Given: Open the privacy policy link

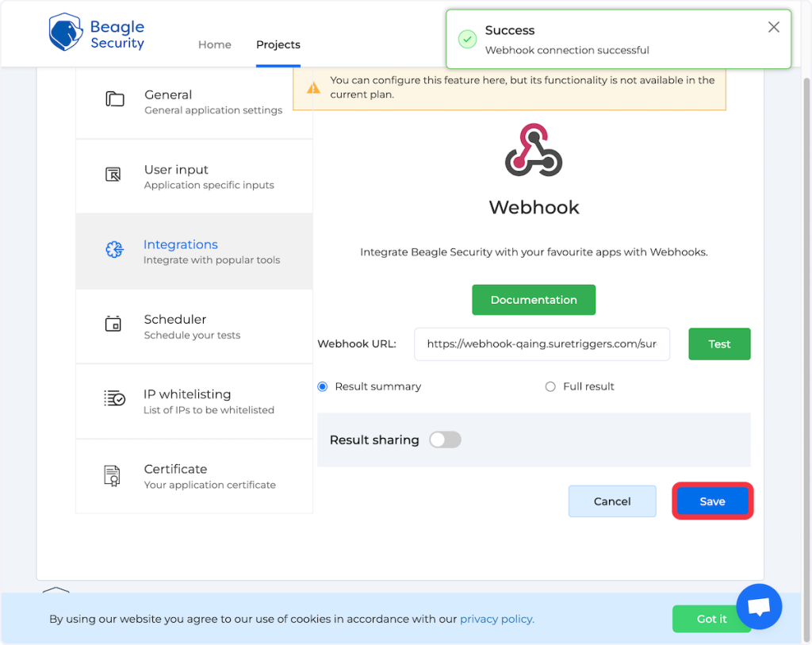Looking at the screenshot, I should click(496, 619).
